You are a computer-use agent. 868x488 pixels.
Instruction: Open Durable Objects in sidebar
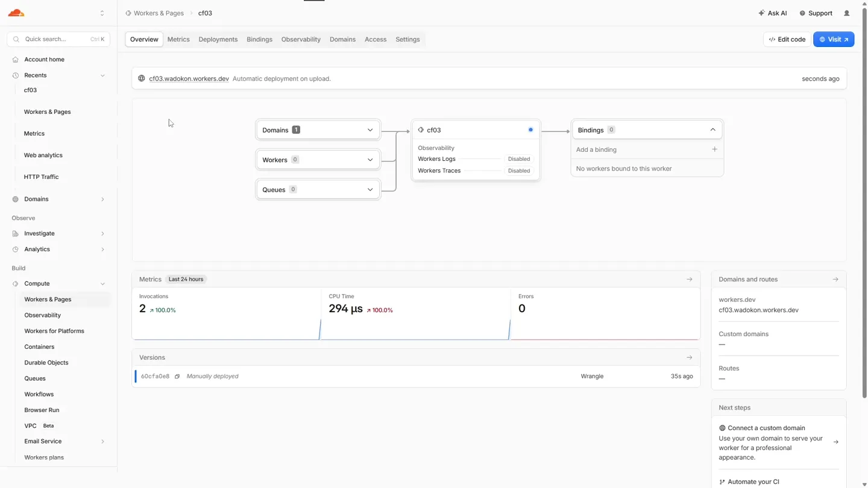46,363
